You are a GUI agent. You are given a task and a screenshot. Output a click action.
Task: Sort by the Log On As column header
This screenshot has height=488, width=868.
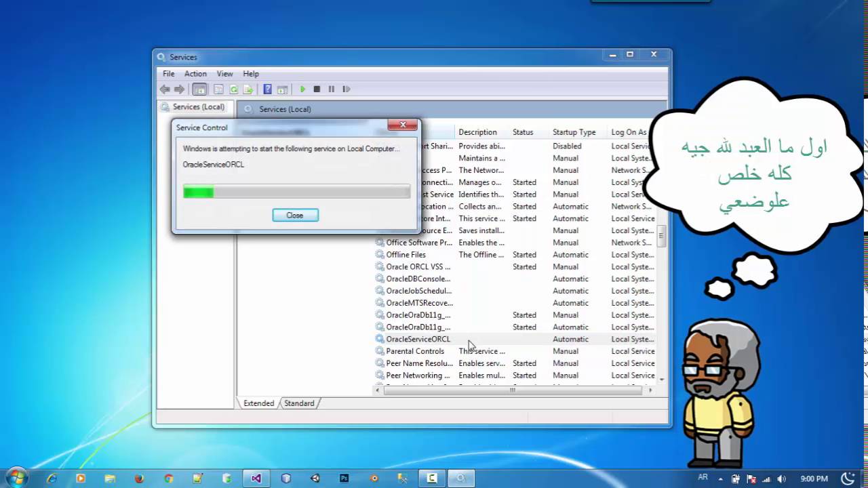tap(629, 132)
